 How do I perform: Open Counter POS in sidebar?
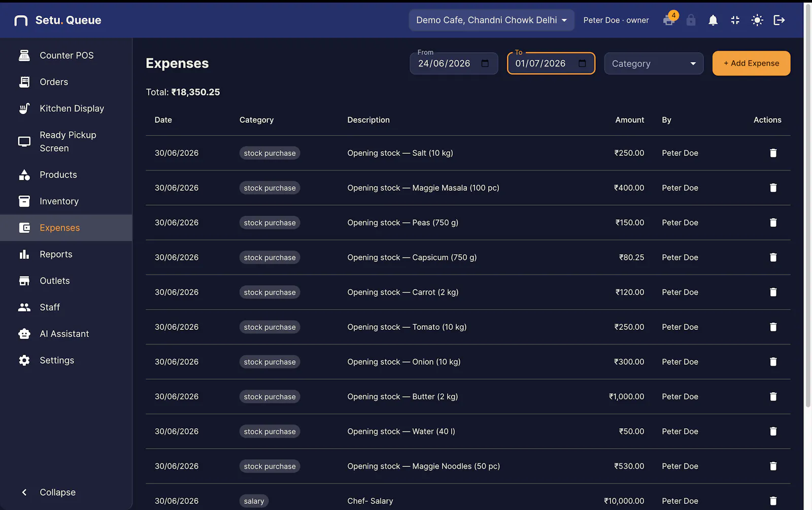pyautogui.click(x=66, y=55)
